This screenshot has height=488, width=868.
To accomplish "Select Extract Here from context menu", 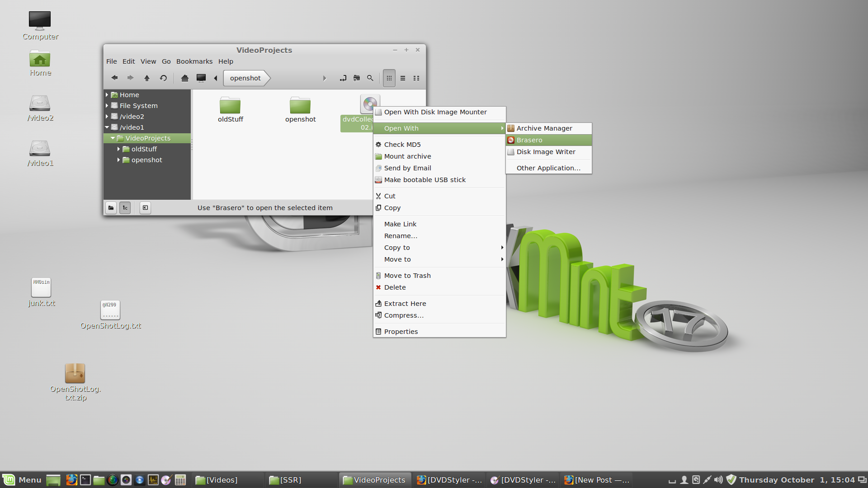I will point(405,304).
